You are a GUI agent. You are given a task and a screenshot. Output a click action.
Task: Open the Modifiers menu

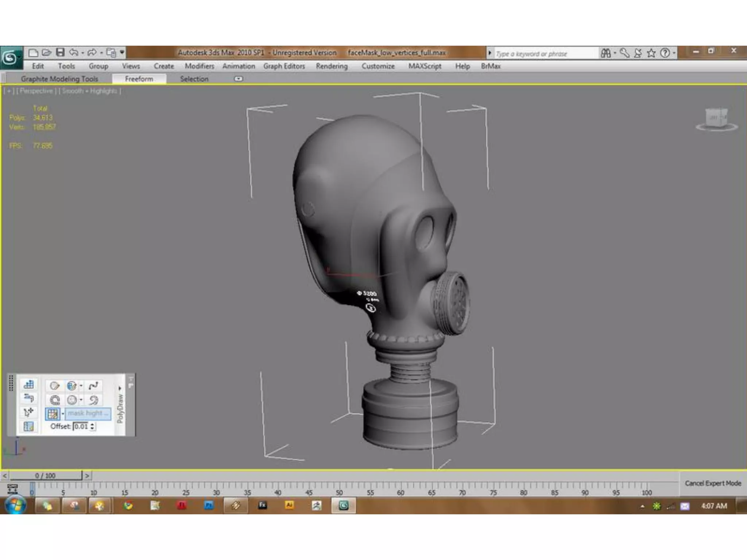click(x=199, y=66)
